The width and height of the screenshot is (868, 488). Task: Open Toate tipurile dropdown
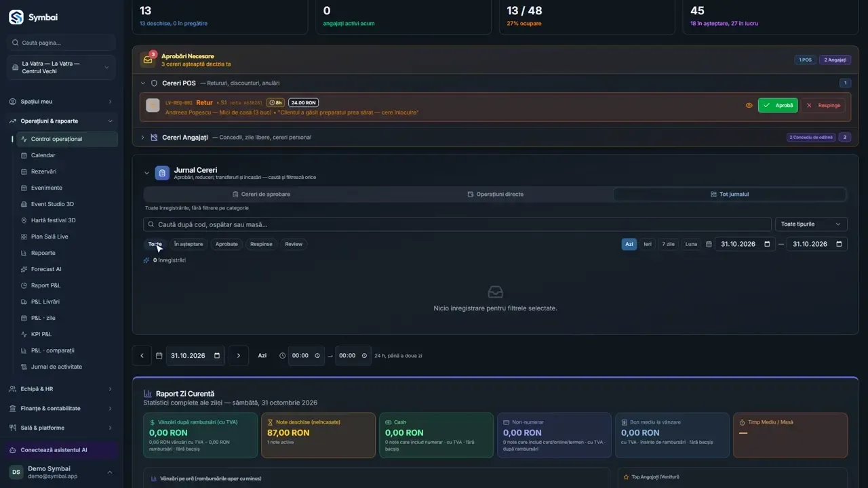811,224
